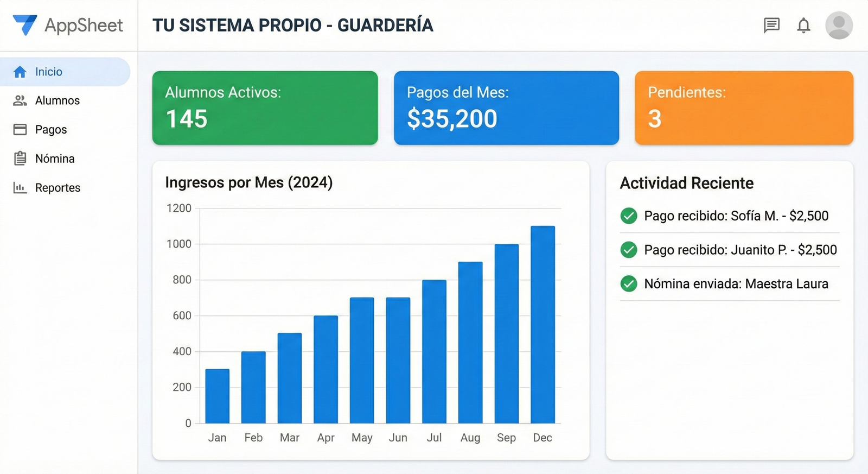
Task: Click the Nómina clipboard icon
Action: pyautogui.click(x=20, y=159)
